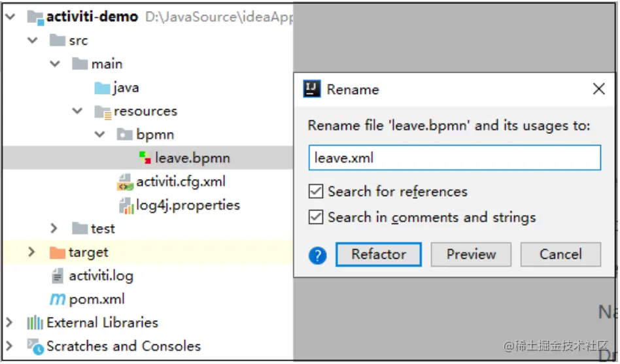
Task: Collapse the src folder
Action: click(x=33, y=41)
